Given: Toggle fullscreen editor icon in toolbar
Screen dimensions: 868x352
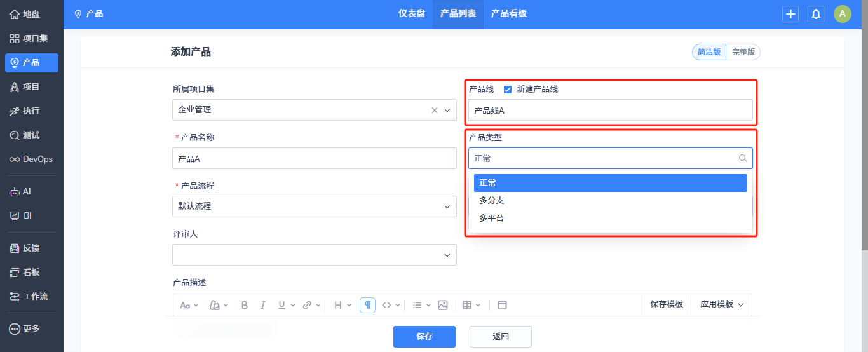Looking at the screenshot, I should pyautogui.click(x=502, y=305).
